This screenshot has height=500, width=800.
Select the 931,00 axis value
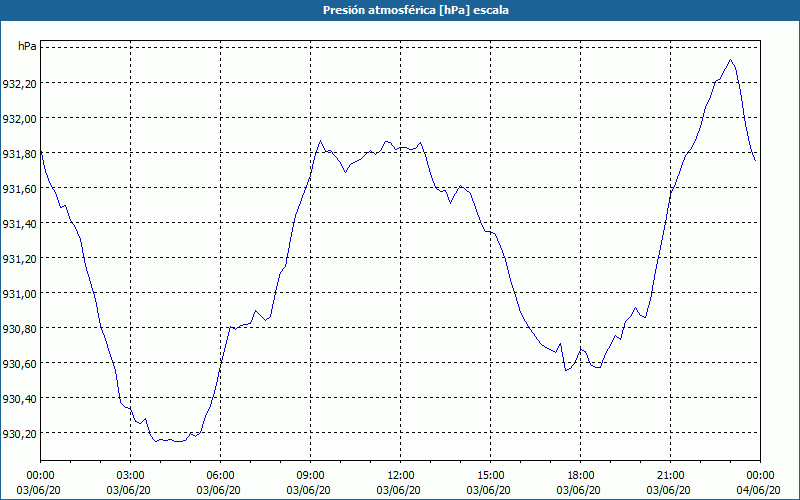[19, 293]
